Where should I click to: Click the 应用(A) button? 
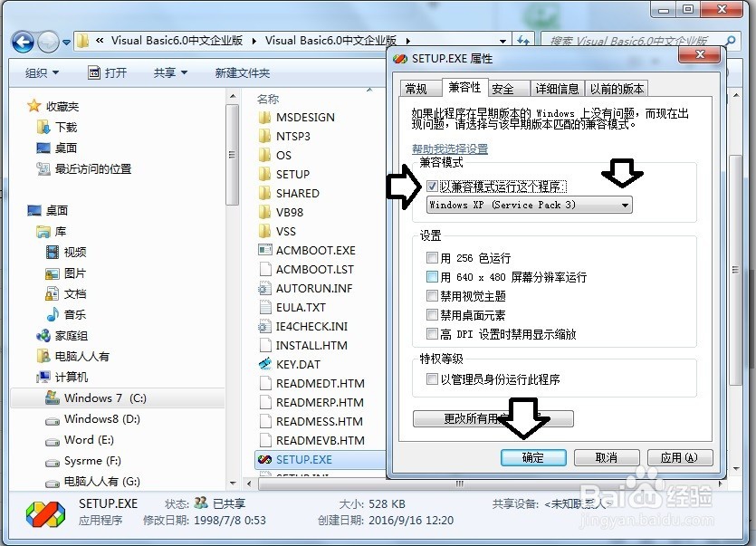pos(679,457)
